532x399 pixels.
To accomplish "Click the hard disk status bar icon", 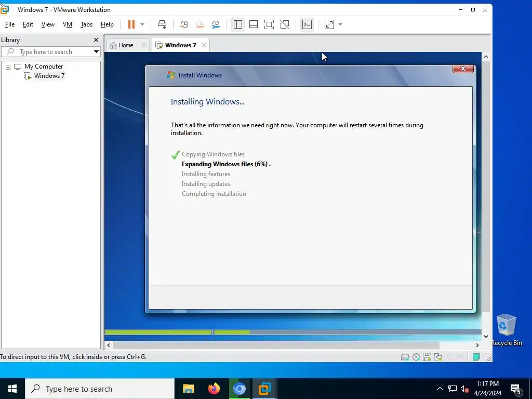I will (405, 357).
